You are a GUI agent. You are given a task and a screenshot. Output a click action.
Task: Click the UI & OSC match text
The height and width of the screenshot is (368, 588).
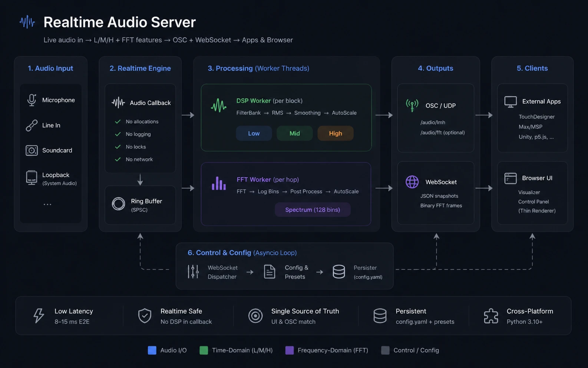293,322
